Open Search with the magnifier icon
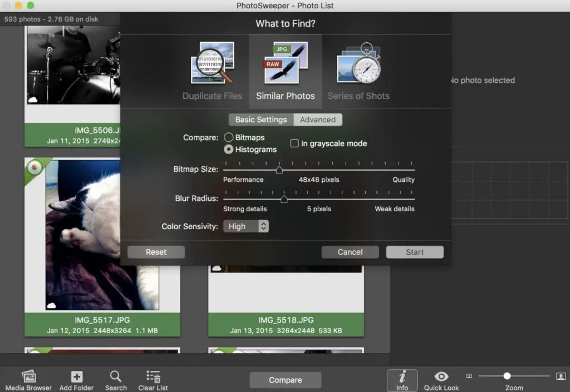 [x=116, y=376]
